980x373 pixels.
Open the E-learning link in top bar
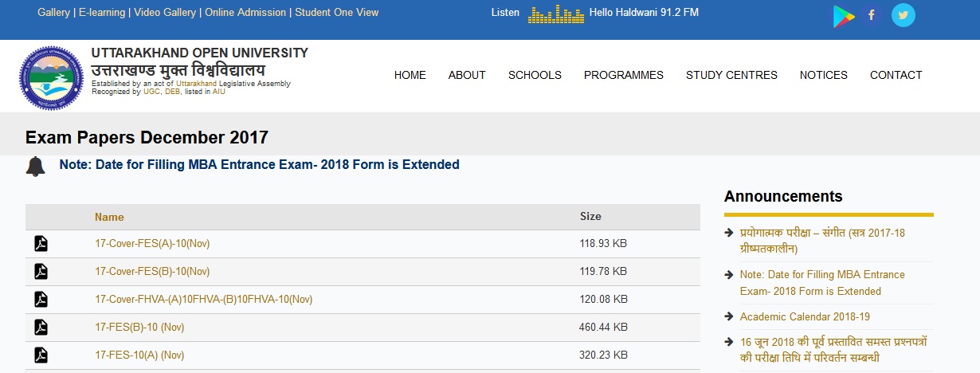(103, 13)
